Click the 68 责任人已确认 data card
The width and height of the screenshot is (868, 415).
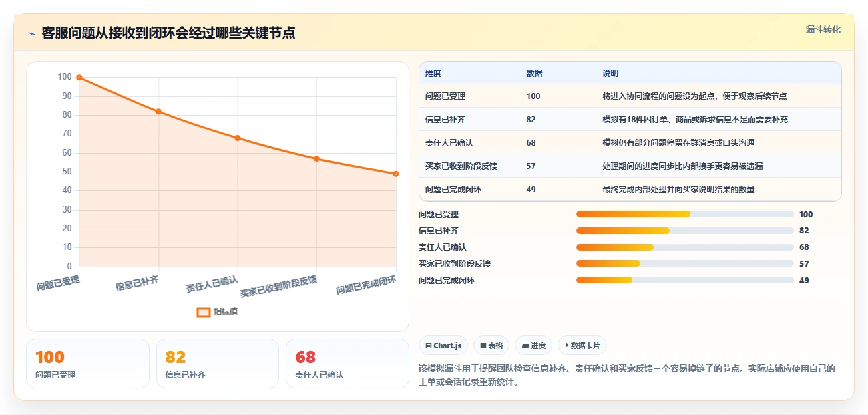coord(347,364)
